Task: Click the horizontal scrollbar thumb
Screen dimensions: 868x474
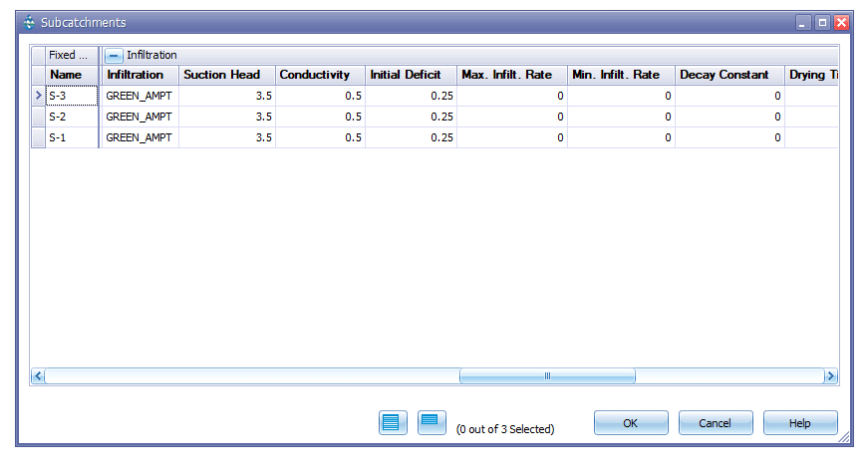Action: [x=546, y=376]
